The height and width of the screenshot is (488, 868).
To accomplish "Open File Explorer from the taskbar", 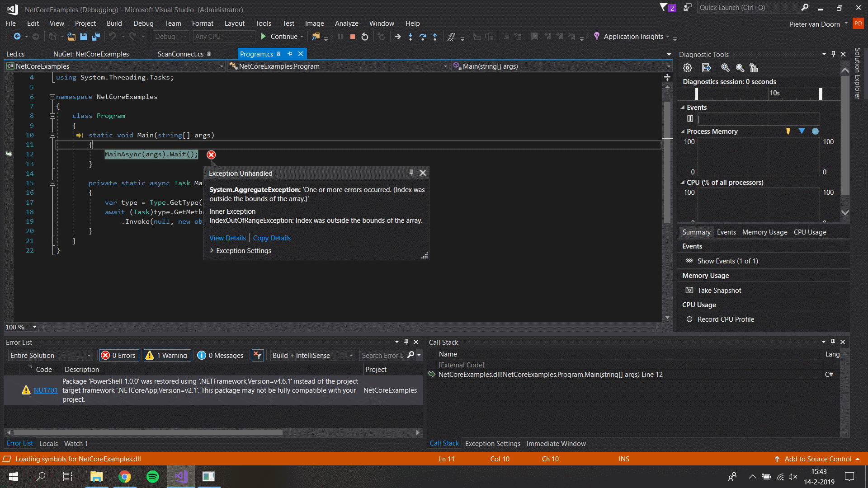I will tap(97, 476).
